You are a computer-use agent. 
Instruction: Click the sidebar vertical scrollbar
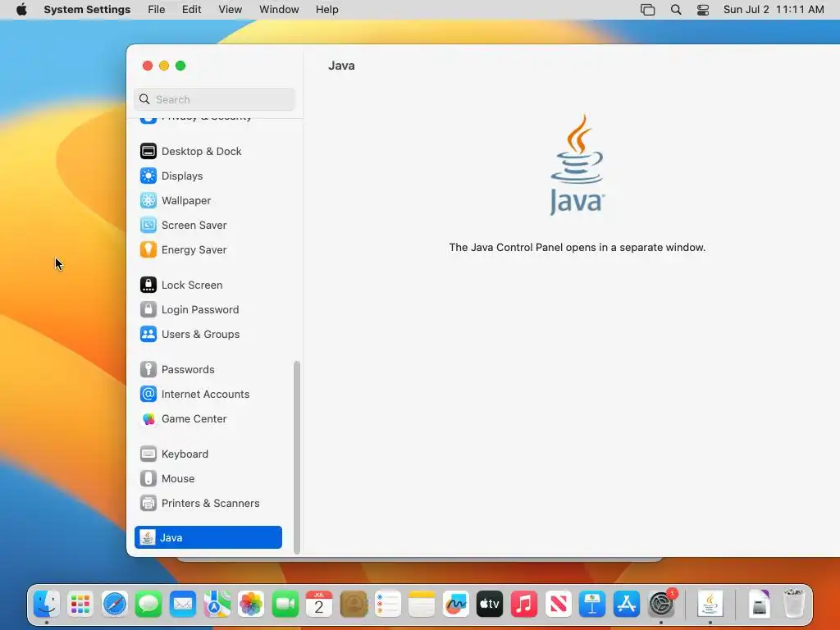click(297, 458)
